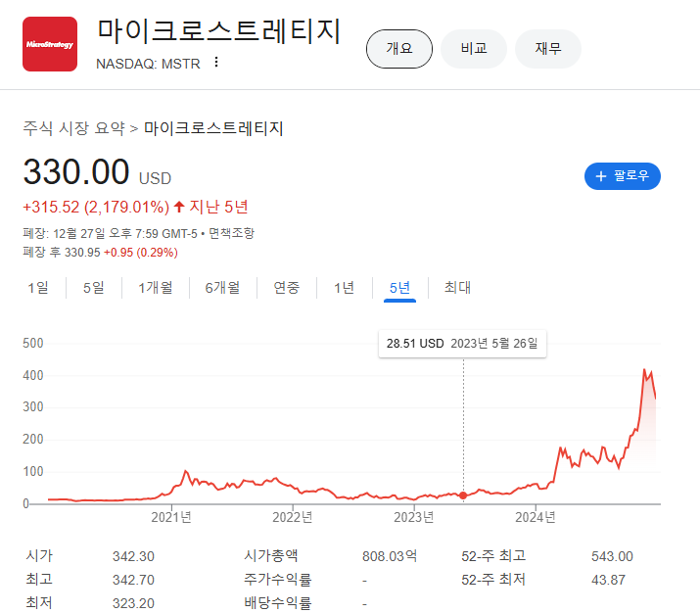
Task: Click the 시가총액 value 808.03억
Action: (x=390, y=556)
